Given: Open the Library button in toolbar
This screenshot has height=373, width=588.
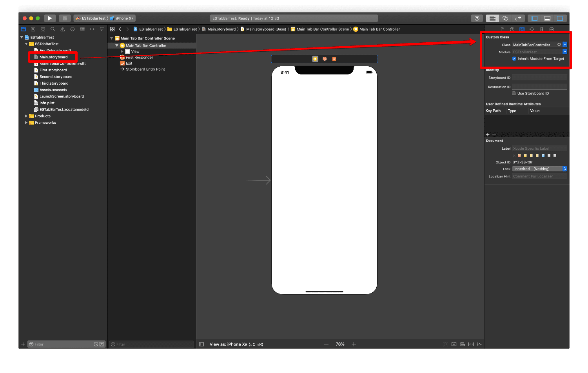Looking at the screenshot, I should point(477,18).
